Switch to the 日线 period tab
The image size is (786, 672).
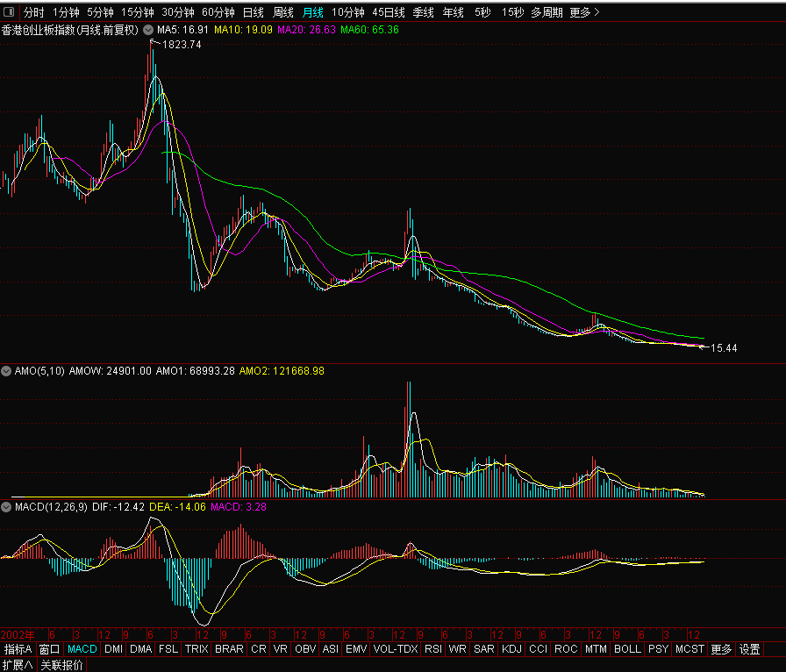coord(253,12)
